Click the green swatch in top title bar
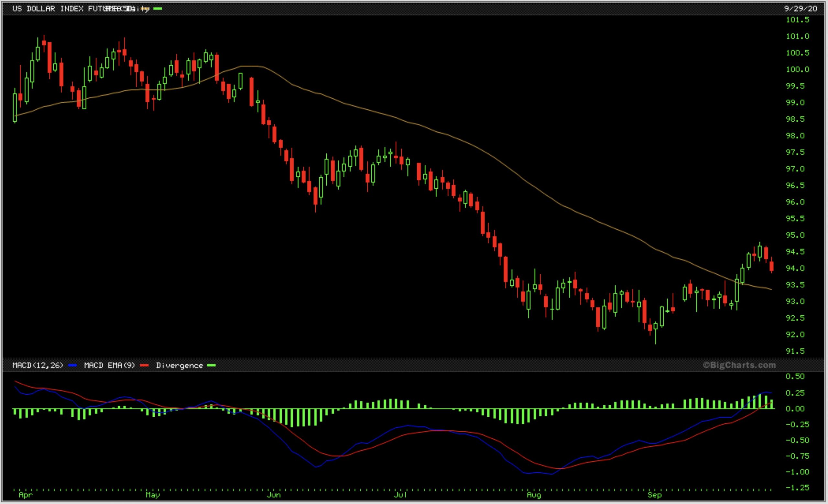Viewport: 828px width, 504px height. coord(158,9)
